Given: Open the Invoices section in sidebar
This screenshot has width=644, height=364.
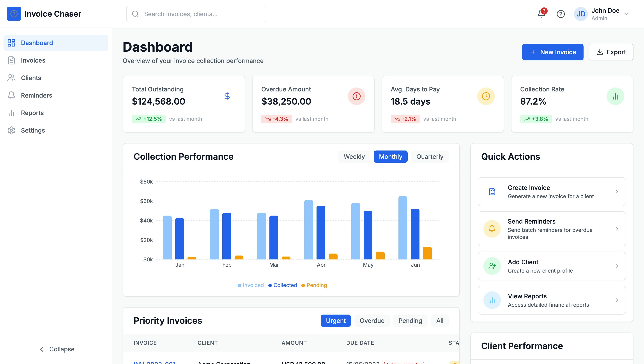Looking at the screenshot, I should coord(33,60).
